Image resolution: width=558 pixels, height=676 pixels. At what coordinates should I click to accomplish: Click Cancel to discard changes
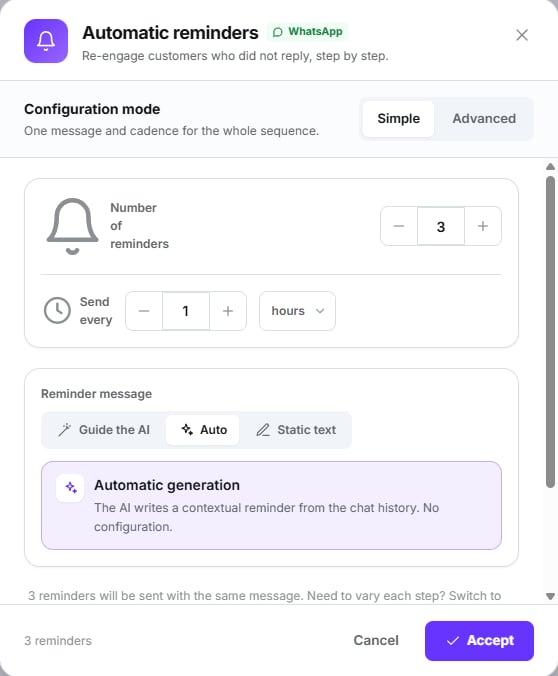[x=376, y=641]
